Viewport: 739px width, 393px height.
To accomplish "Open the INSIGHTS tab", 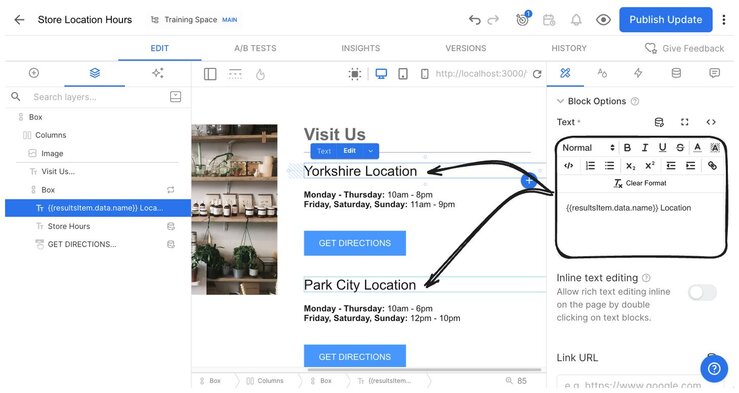I will (361, 48).
